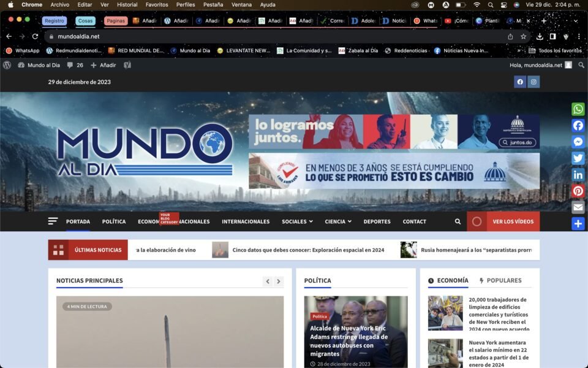This screenshot has width=588, height=368.
Task: Open Facebook page icon in top header
Action: (x=520, y=82)
